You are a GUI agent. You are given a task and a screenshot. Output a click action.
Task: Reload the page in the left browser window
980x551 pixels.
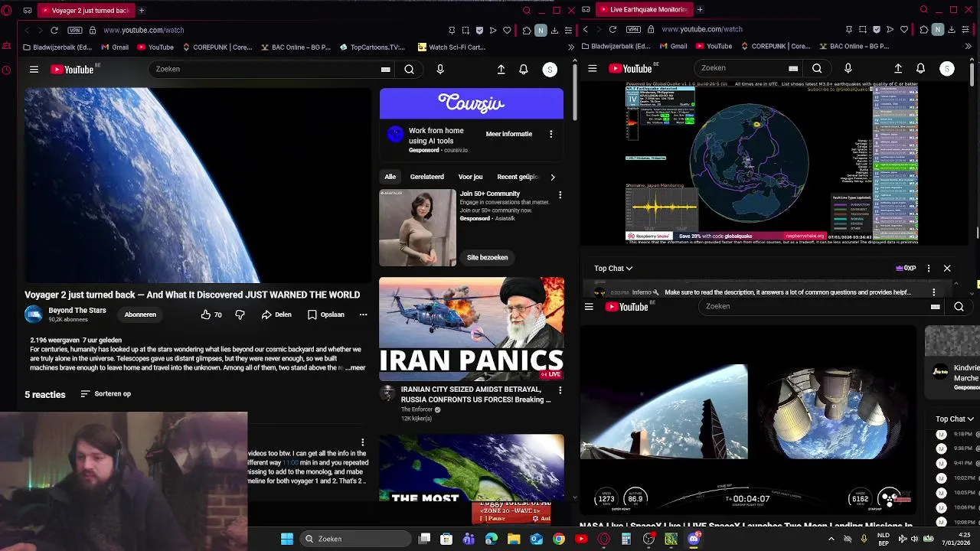pyautogui.click(x=54, y=30)
